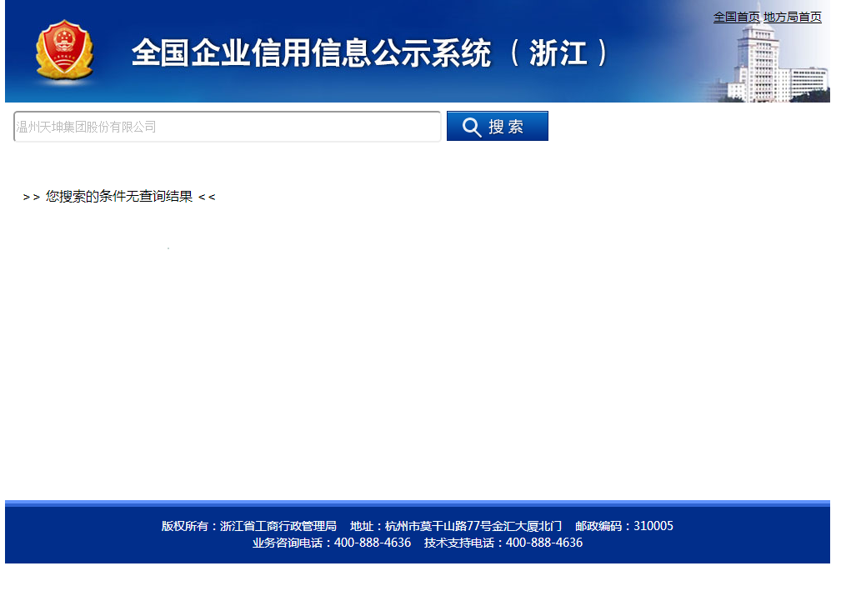Click the 业务咨询电话 phone number
The height and width of the screenshot is (616, 841).
(x=332, y=543)
